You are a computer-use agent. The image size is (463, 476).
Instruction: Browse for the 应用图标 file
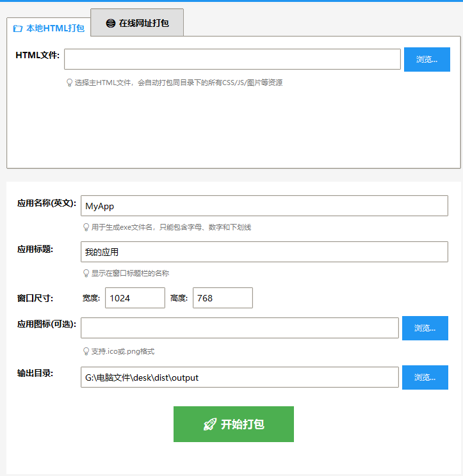[425, 328]
